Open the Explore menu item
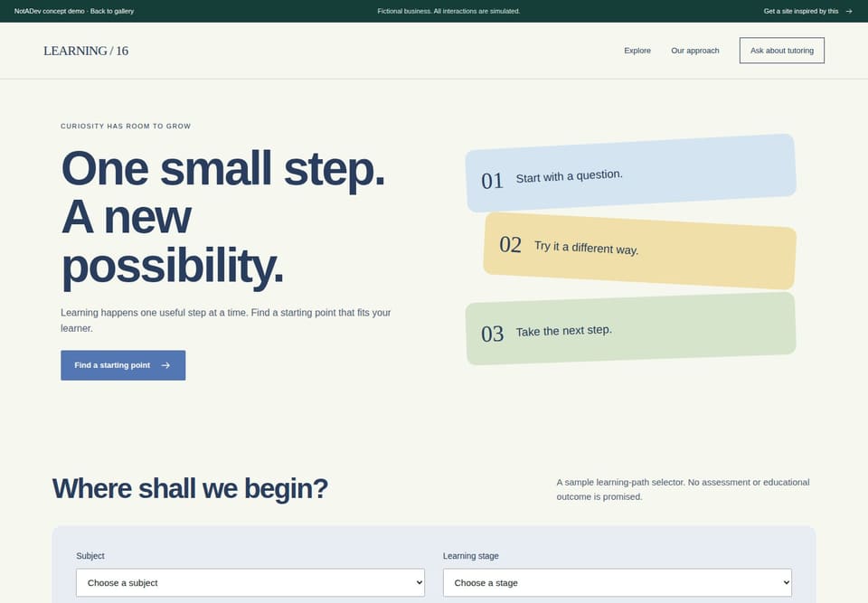 [637, 51]
